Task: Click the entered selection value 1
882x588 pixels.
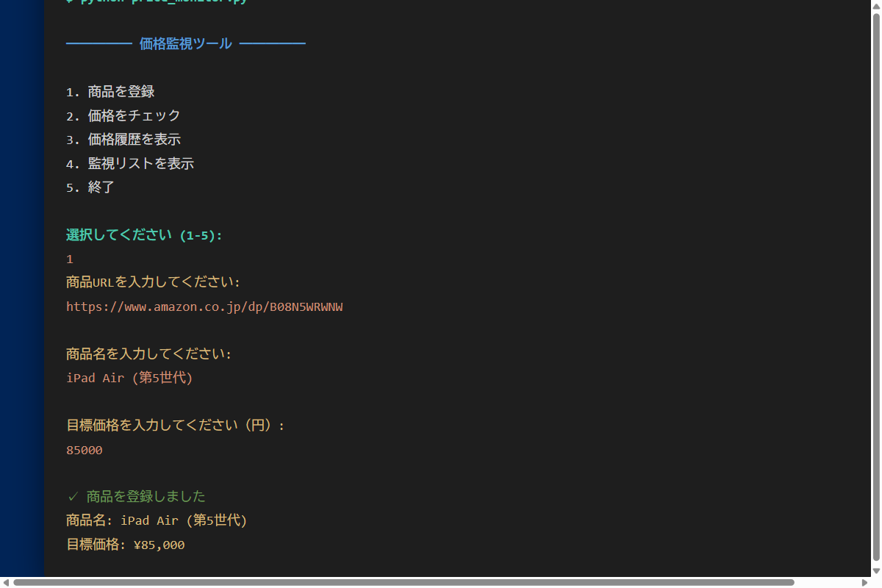Action: click(70, 259)
